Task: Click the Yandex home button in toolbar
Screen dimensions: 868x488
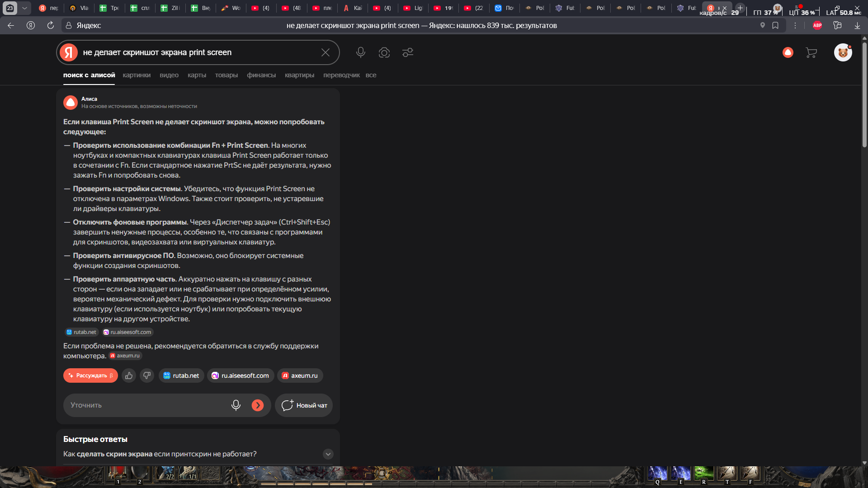Action: (x=31, y=25)
